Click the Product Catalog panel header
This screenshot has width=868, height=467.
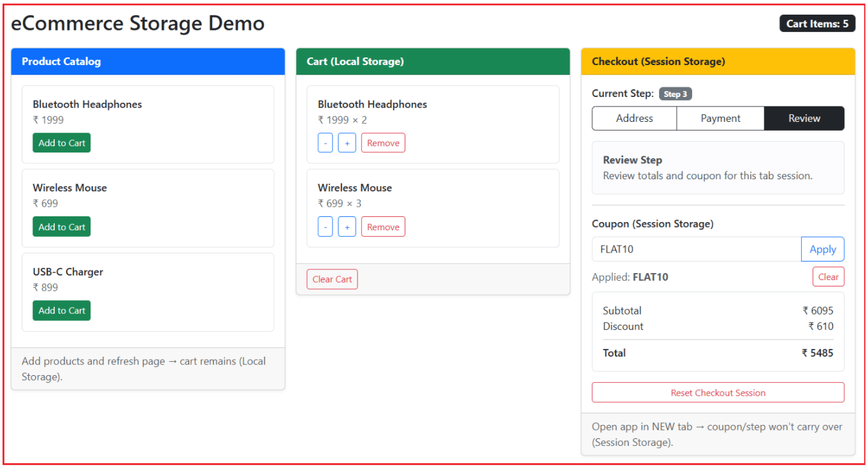pyautogui.click(x=148, y=61)
